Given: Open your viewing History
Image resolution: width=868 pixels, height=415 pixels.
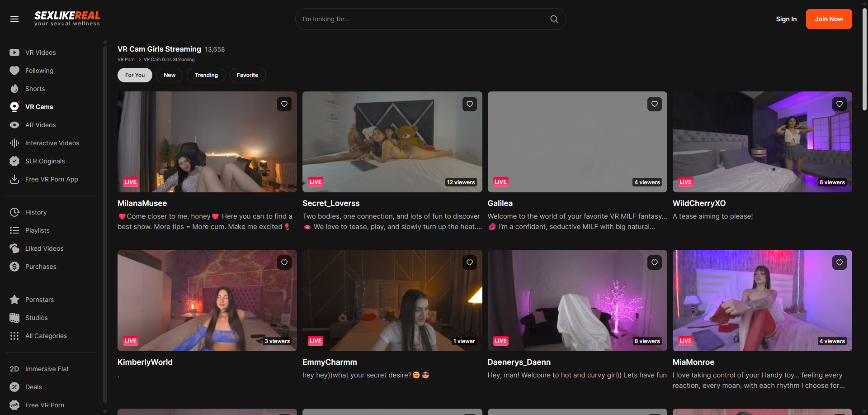Looking at the screenshot, I should coord(36,212).
